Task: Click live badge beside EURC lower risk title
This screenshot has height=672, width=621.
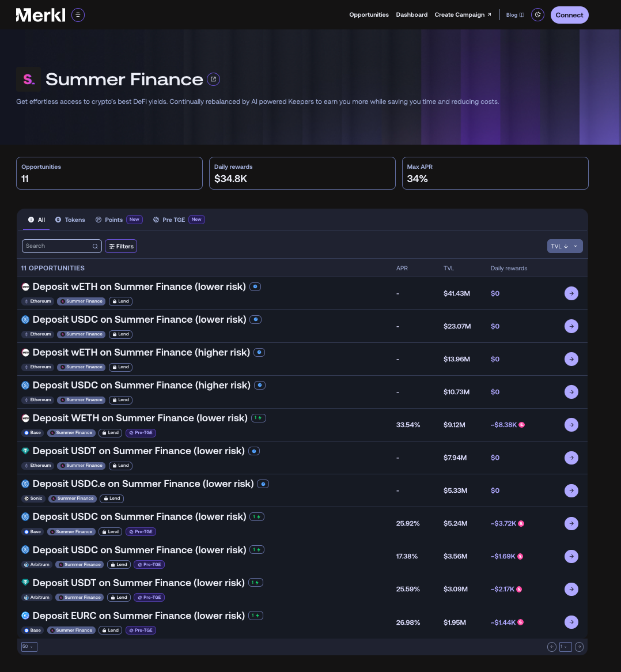Action: point(256,616)
